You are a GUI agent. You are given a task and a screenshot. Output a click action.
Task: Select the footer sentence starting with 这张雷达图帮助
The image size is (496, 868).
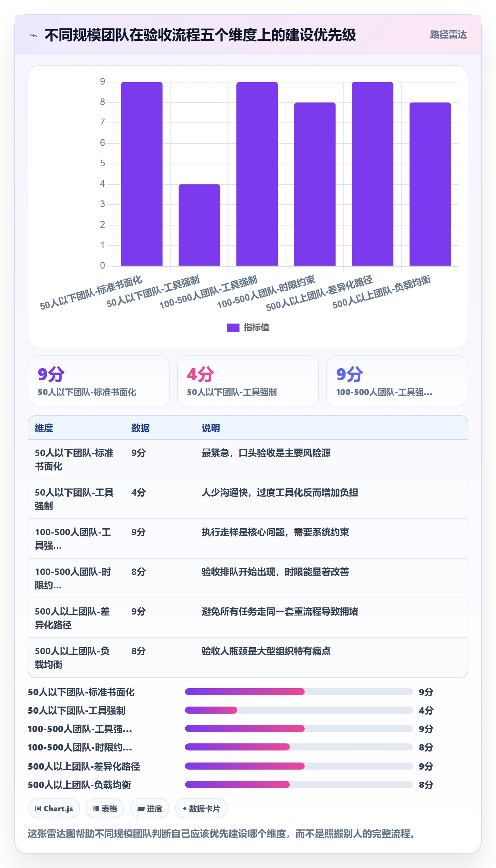coord(221,834)
